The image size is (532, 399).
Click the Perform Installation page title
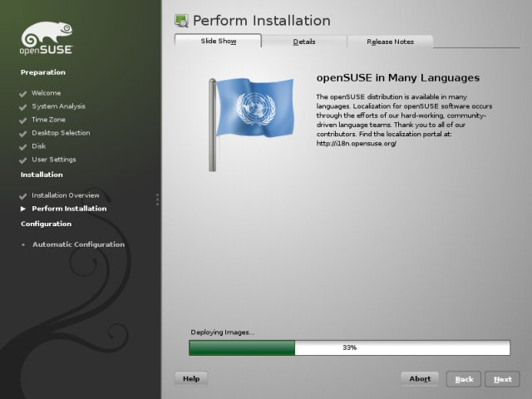coord(262,21)
